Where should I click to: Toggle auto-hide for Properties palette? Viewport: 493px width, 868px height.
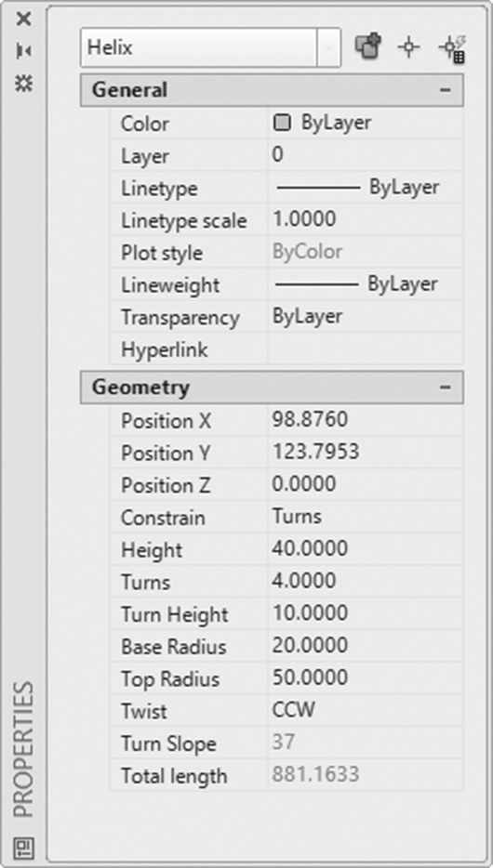coord(24,51)
